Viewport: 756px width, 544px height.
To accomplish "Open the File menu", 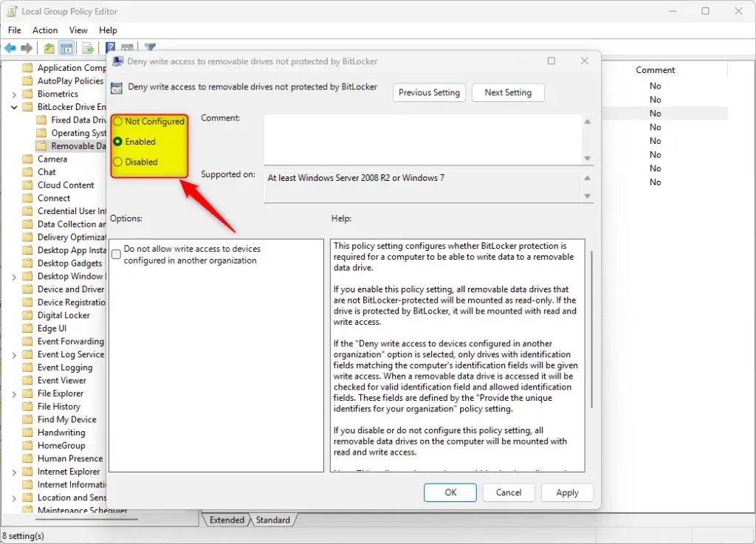I will tap(15, 30).
